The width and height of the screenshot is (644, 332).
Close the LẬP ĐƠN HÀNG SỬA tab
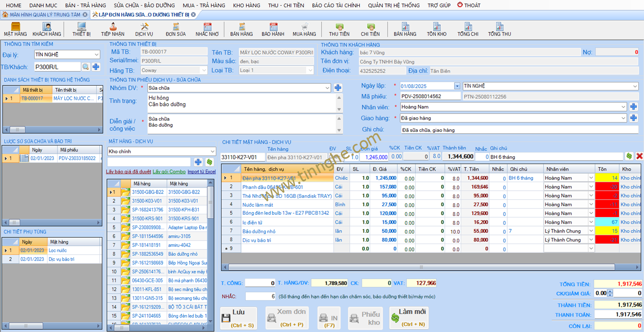193,15
